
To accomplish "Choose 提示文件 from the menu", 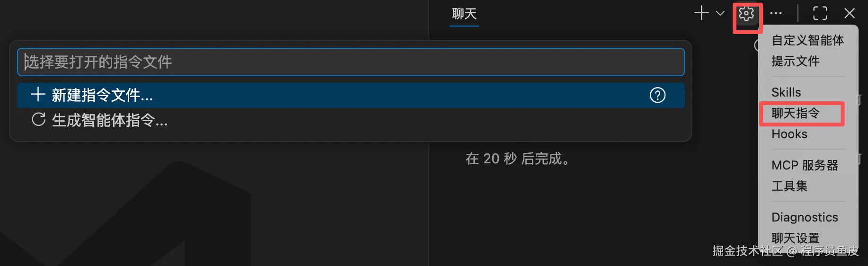I will (x=795, y=61).
